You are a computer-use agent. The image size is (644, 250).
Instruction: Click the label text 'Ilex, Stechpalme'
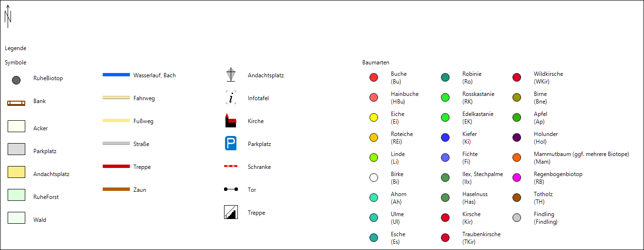click(482, 174)
